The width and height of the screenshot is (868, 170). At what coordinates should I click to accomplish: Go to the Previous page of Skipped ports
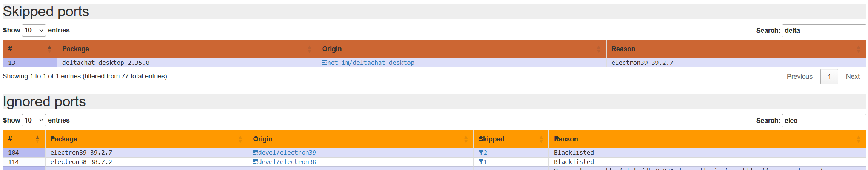click(x=799, y=77)
